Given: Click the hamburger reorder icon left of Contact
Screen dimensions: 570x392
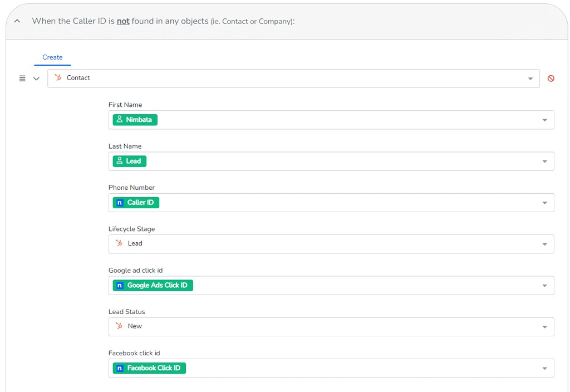Looking at the screenshot, I should point(22,78).
